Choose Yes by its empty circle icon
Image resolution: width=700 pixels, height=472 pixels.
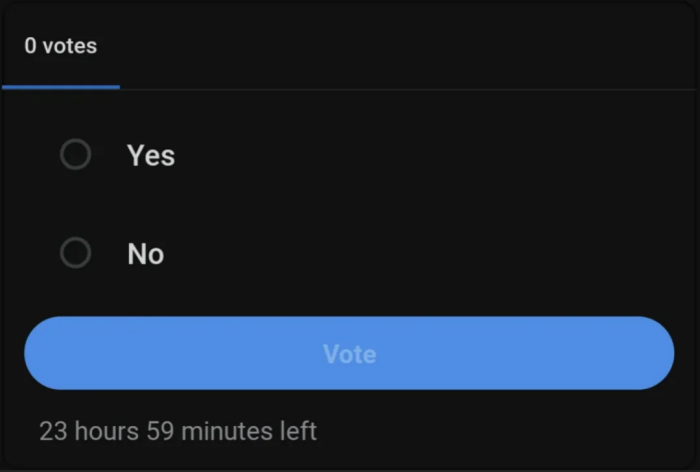click(76, 155)
